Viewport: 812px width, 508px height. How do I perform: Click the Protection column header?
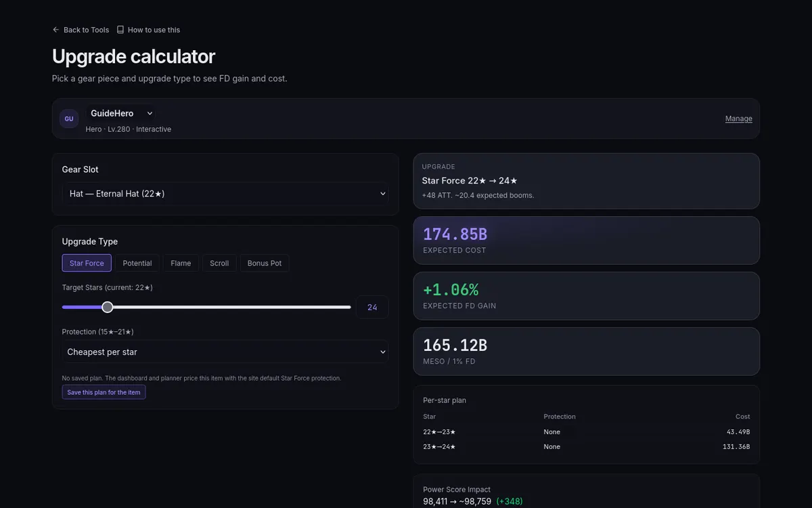560,417
